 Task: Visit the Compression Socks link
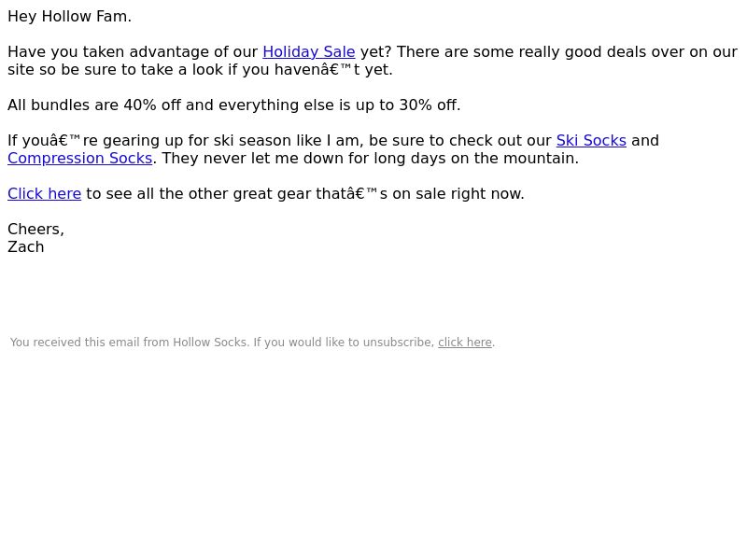pyautogui.click(x=80, y=159)
